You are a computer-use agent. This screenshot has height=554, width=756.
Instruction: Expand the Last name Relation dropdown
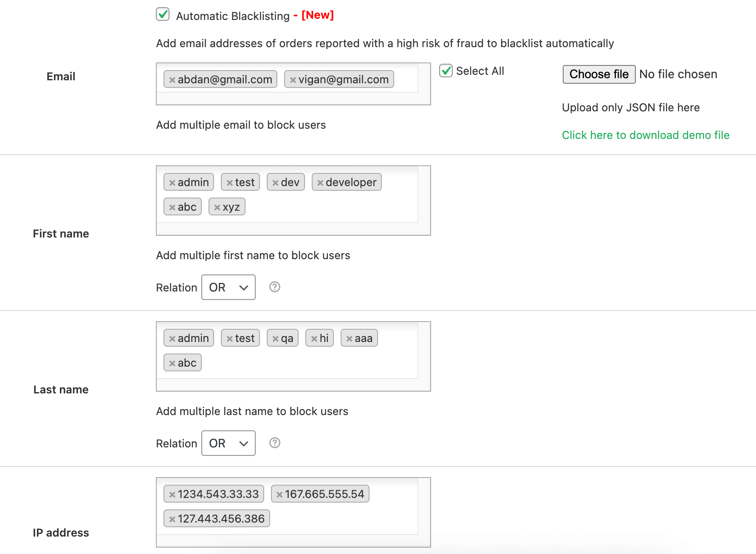point(228,443)
